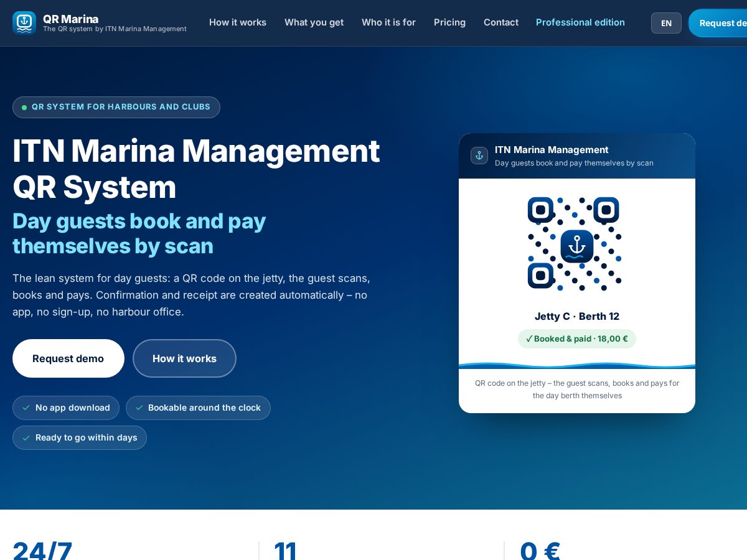The height and width of the screenshot is (560, 747).
Task: Open the Pricing nav item
Action: point(449,22)
